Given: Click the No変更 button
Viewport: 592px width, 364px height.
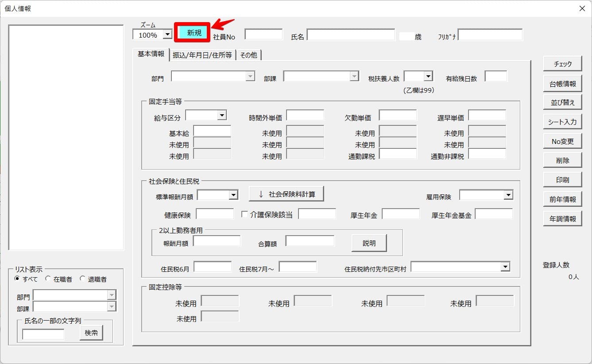Looking at the screenshot, I should pyautogui.click(x=563, y=141).
